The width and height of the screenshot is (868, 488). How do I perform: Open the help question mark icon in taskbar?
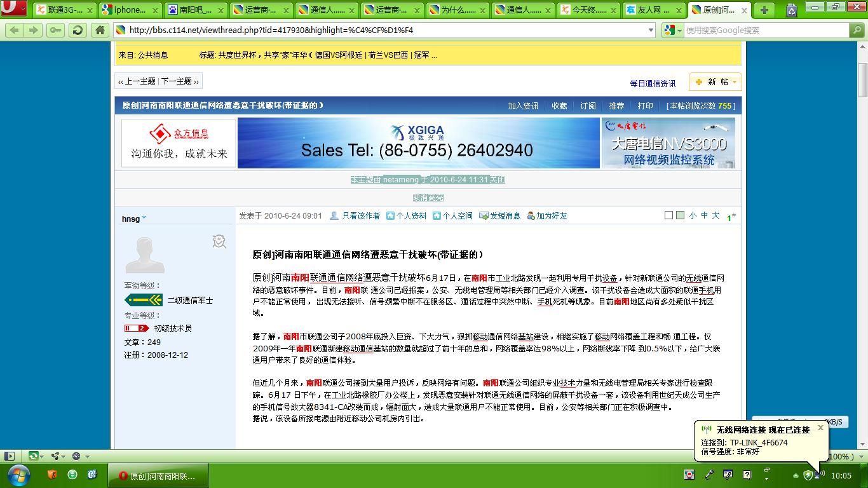pyautogui.click(x=747, y=475)
